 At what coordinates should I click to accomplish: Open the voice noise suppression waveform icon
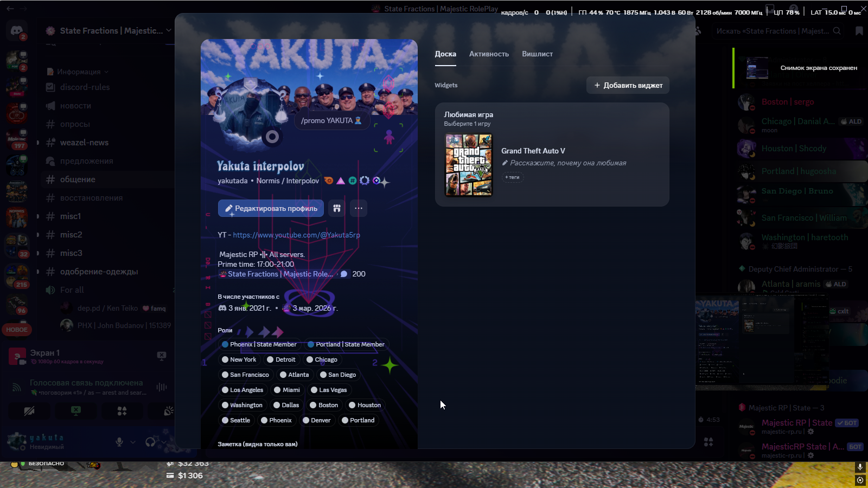click(162, 387)
